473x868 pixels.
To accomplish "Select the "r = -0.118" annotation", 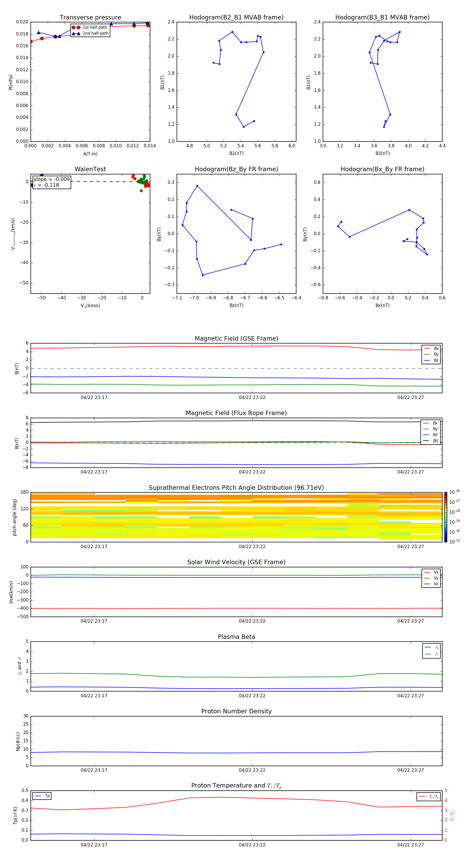I will tap(47, 185).
